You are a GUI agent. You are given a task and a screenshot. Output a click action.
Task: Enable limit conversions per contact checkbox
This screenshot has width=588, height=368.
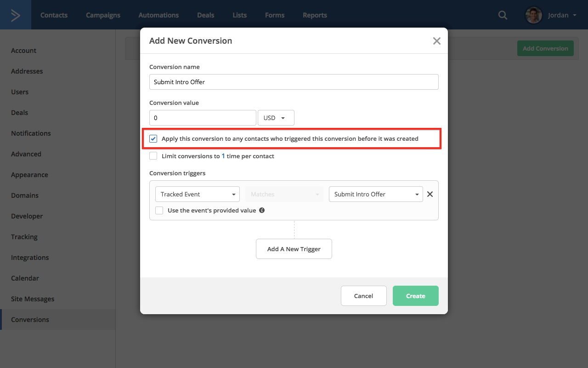(153, 156)
